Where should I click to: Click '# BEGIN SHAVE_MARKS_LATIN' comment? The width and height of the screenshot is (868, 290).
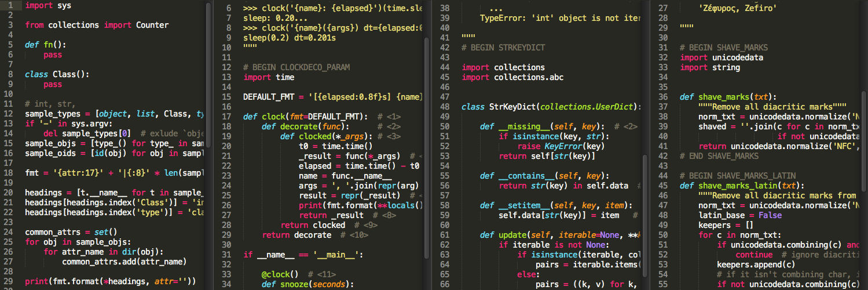[738, 176]
